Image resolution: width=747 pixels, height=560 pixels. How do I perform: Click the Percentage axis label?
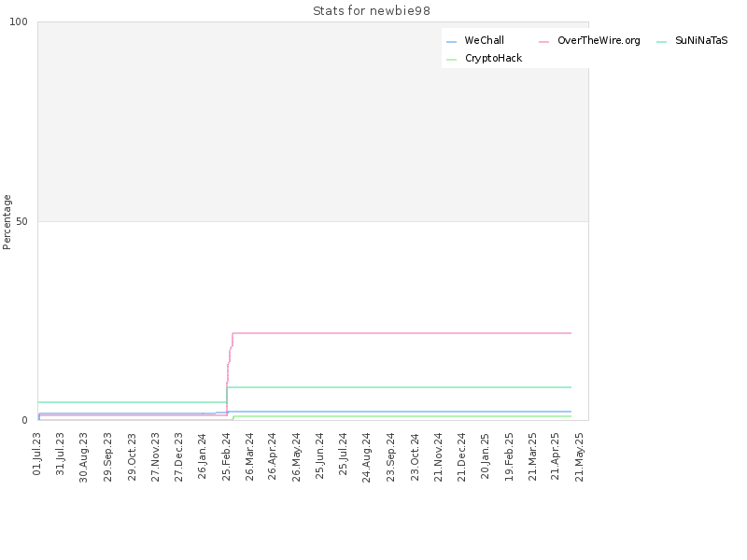pyautogui.click(x=7, y=221)
